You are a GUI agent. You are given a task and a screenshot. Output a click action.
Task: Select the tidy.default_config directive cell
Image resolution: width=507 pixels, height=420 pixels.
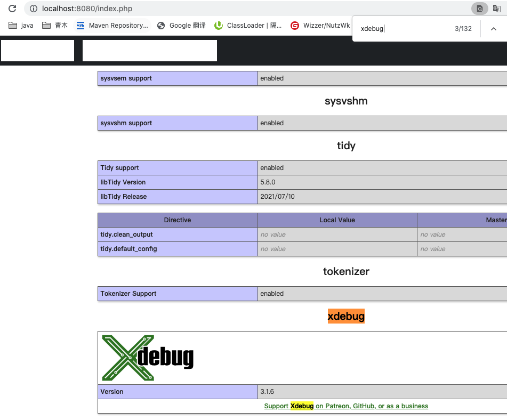pos(178,249)
